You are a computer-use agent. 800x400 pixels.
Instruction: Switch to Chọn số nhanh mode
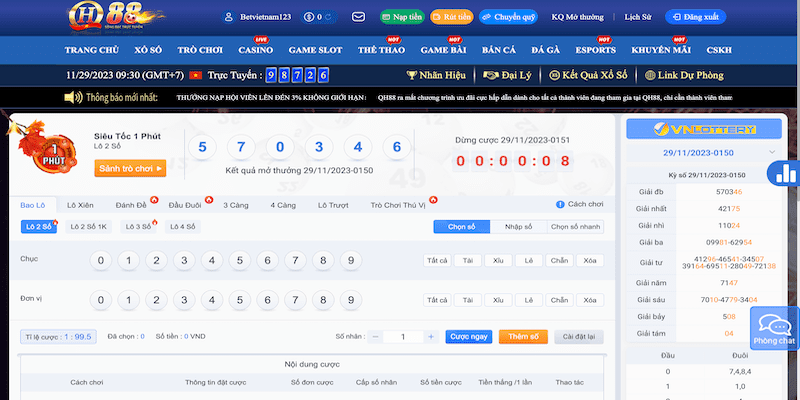click(x=575, y=227)
